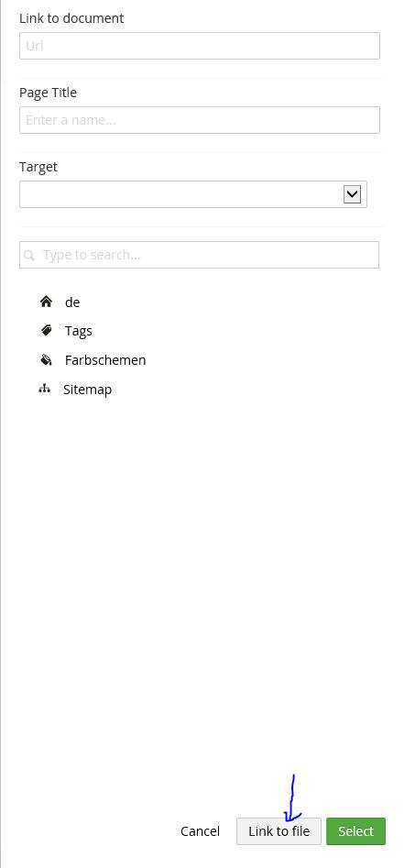Select the Tags tree node
Screen dimensions: 404x868
tap(79, 331)
